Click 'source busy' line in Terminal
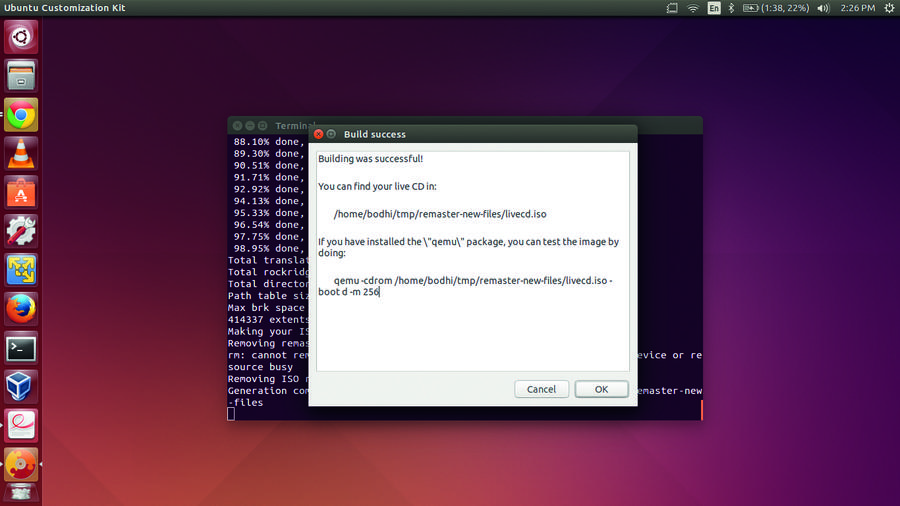The image size is (900, 506). point(260,367)
